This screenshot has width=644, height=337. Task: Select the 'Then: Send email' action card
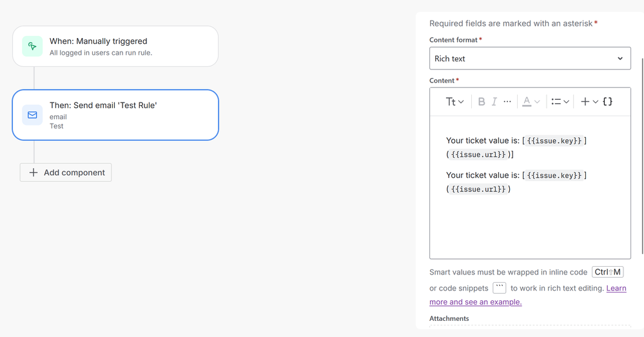click(115, 115)
